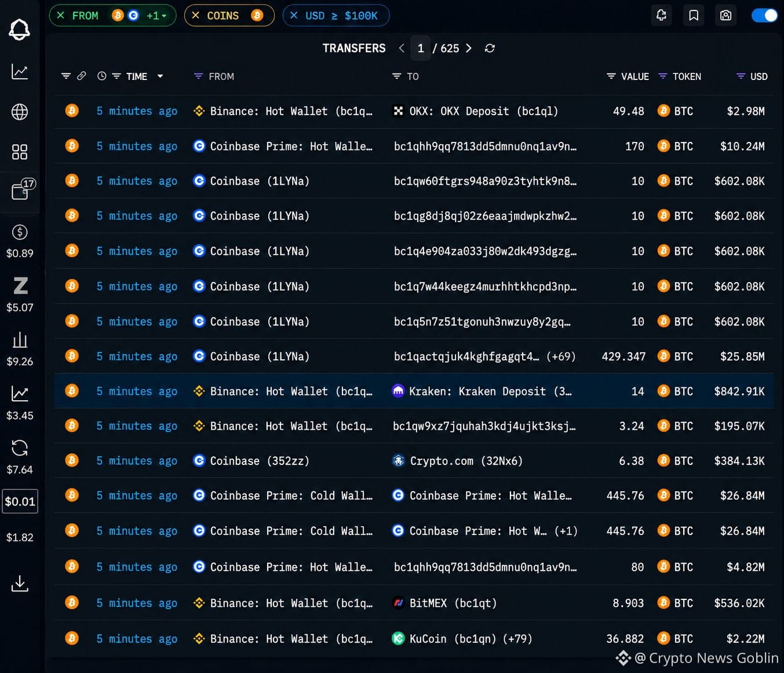Remove the COINS filter chip
Image resolution: width=784 pixels, height=673 pixels.
point(196,15)
